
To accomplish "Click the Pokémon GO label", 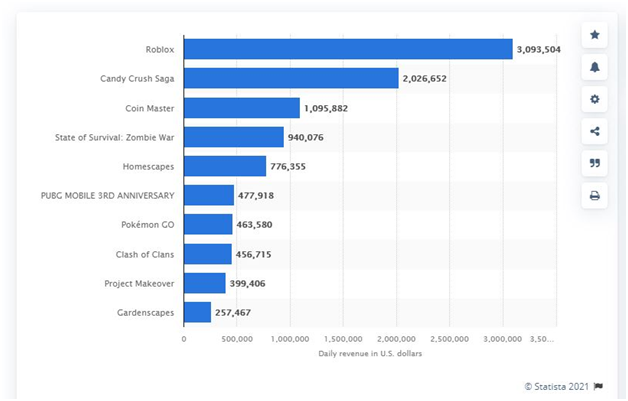I will 148,225.
